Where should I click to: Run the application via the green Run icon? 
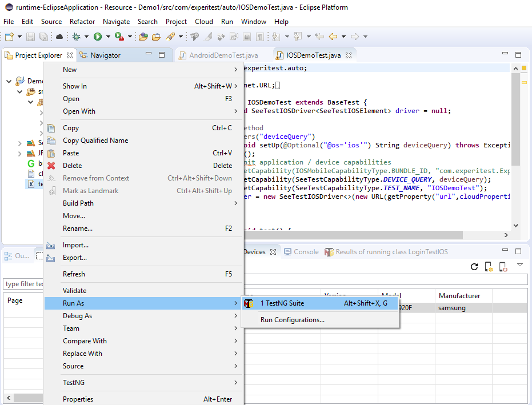98,36
